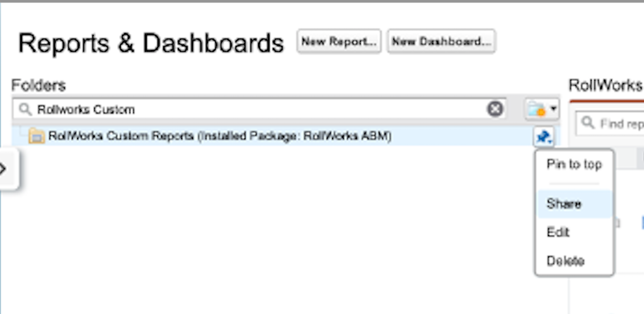
Task: Click the new folder icon beside the search
Action: [x=536, y=110]
